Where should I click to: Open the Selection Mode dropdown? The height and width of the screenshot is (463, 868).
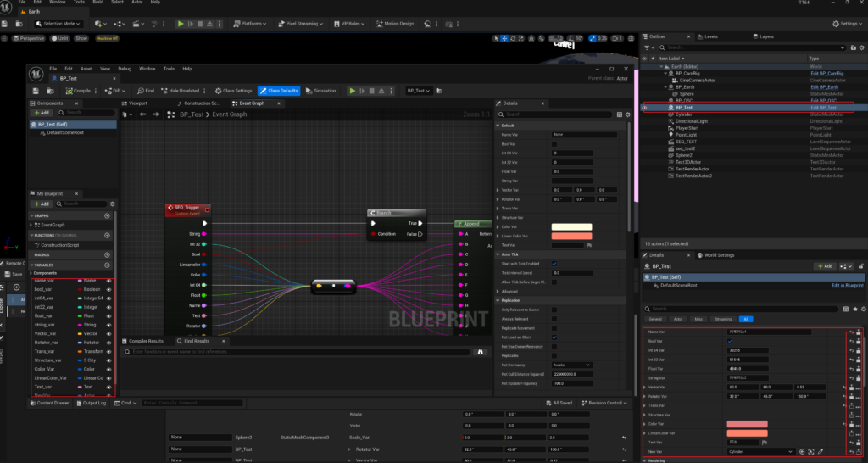pos(58,24)
